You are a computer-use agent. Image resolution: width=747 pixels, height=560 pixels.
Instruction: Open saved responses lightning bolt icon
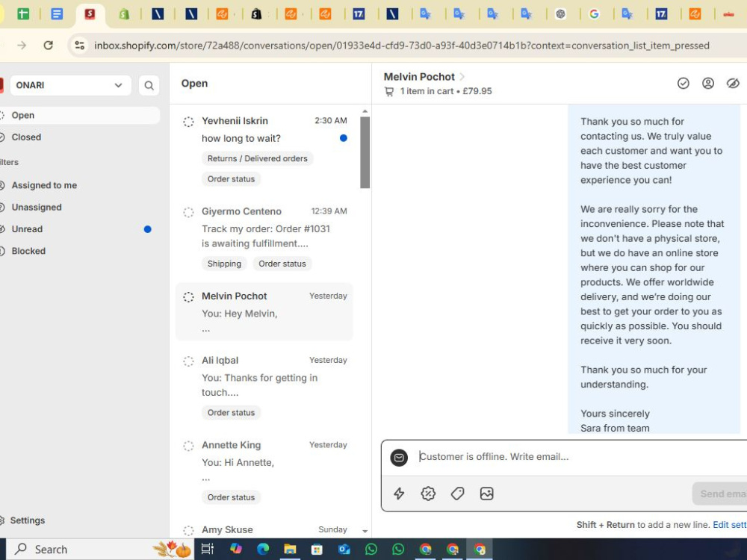(399, 494)
